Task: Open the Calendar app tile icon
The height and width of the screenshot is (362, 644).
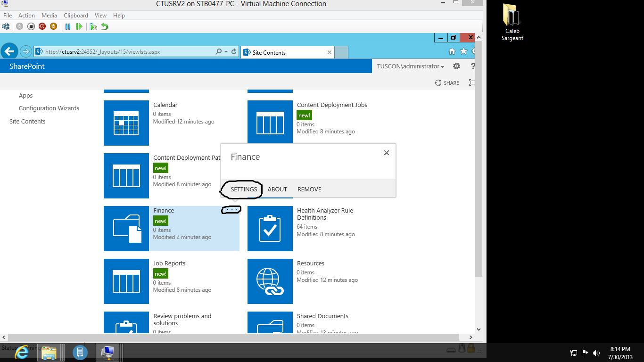Action: point(126,123)
